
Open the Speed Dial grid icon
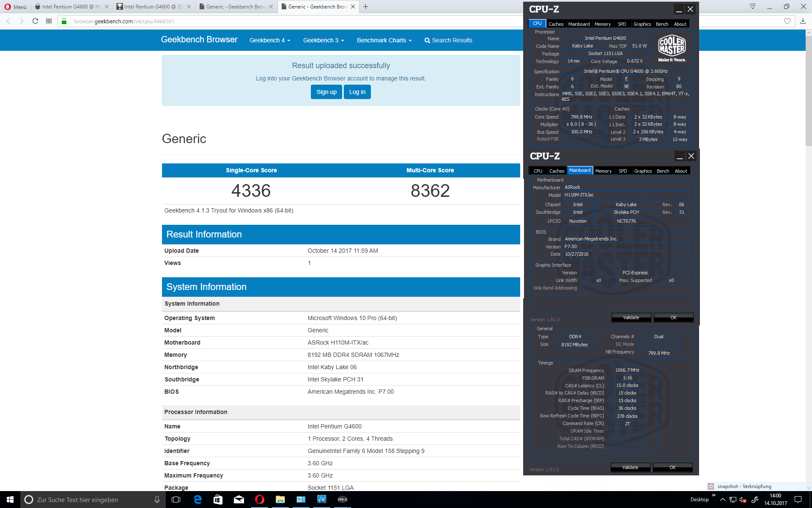49,21
